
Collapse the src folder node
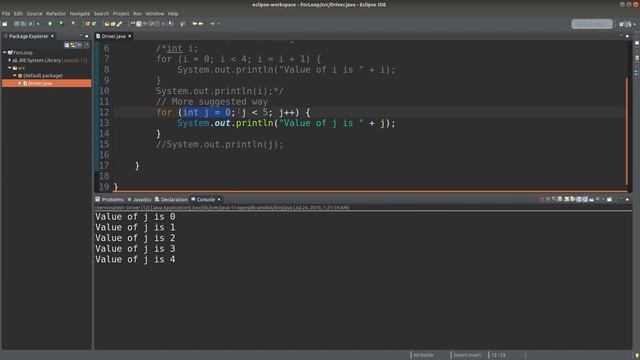(10, 68)
